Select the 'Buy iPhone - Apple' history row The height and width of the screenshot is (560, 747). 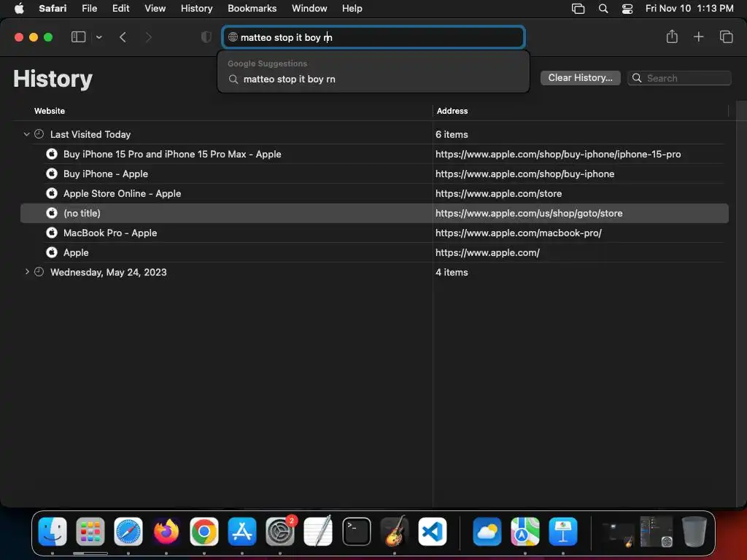pyautogui.click(x=374, y=174)
